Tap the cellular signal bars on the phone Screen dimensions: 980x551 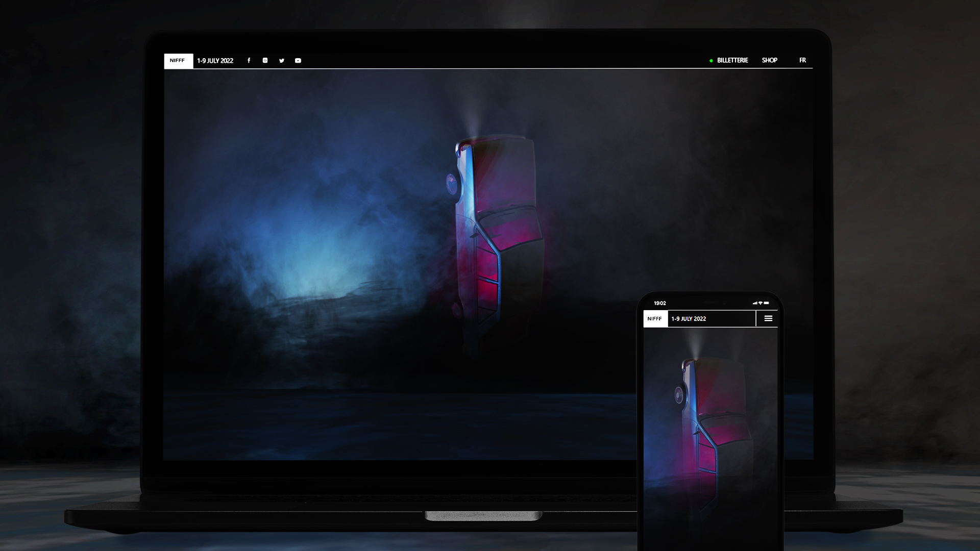coord(755,303)
